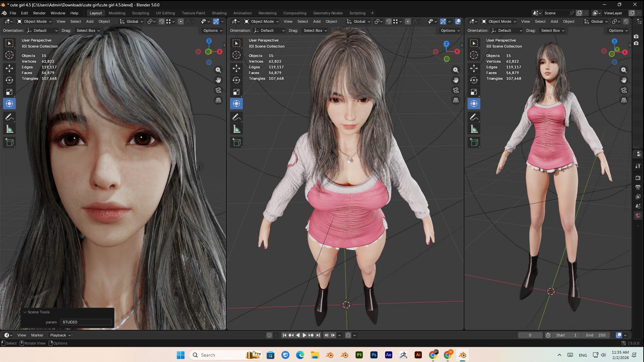Click the End frame field 250

596,335
